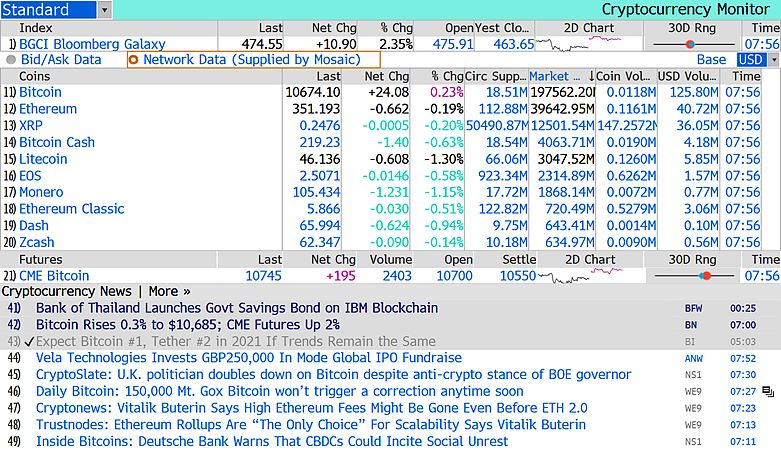
Task: Click CME Bitcoin volume 2403
Action: (x=397, y=276)
